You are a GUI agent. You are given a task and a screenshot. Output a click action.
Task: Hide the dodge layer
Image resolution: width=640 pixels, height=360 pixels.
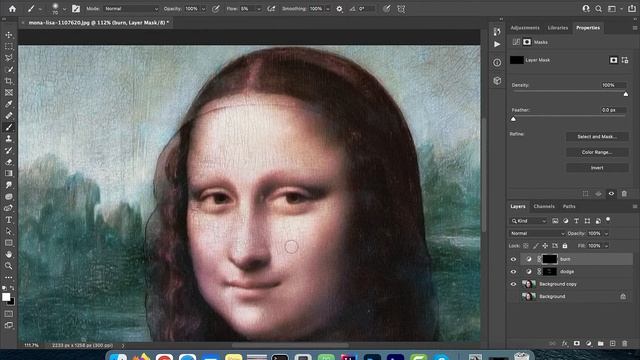513,271
